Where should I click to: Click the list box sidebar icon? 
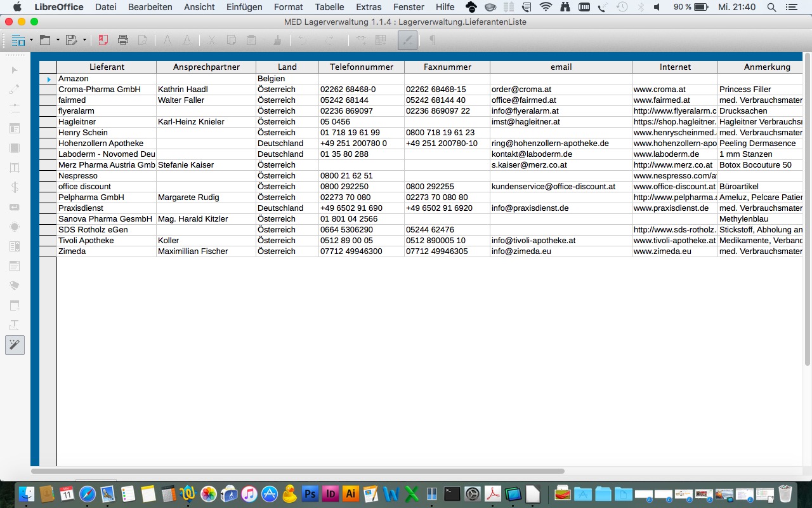pyautogui.click(x=15, y=246)
